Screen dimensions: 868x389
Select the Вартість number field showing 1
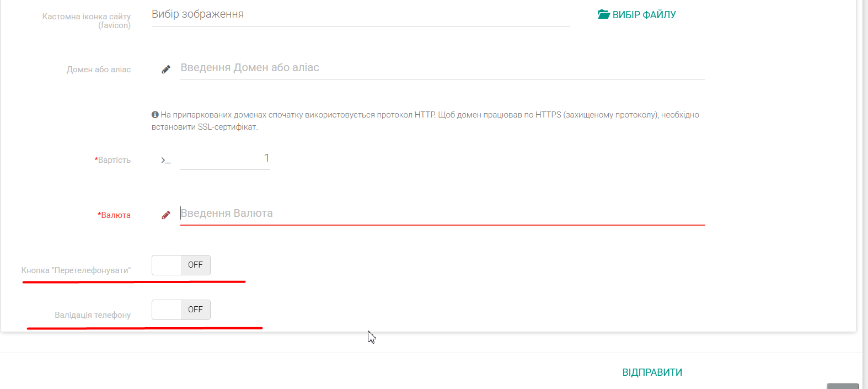225,159
